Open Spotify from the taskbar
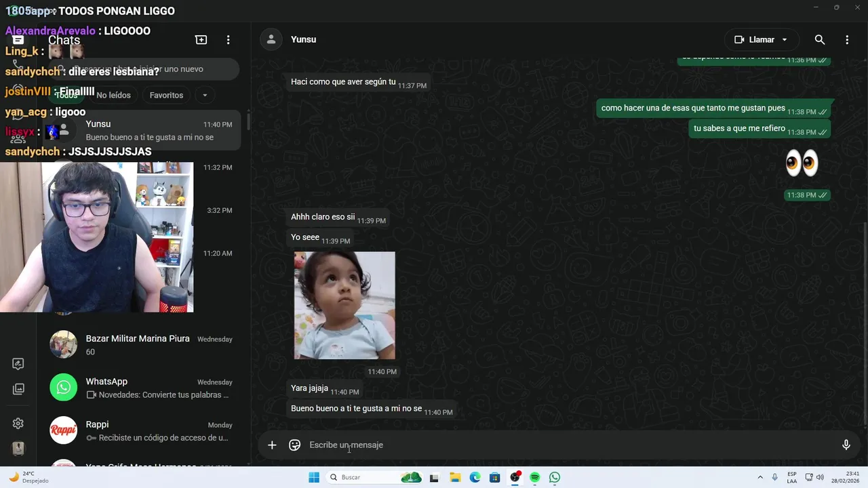The height and width of the screenshot is (488, 868). point(535,477)
